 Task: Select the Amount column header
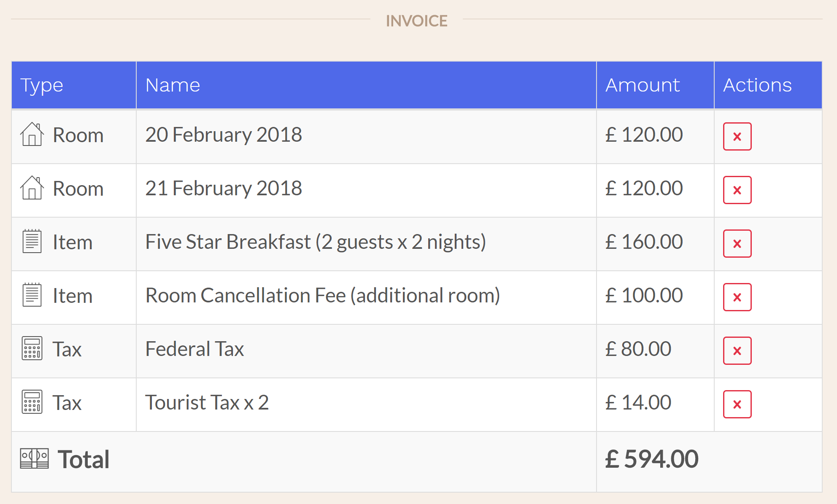pos(655,85)
